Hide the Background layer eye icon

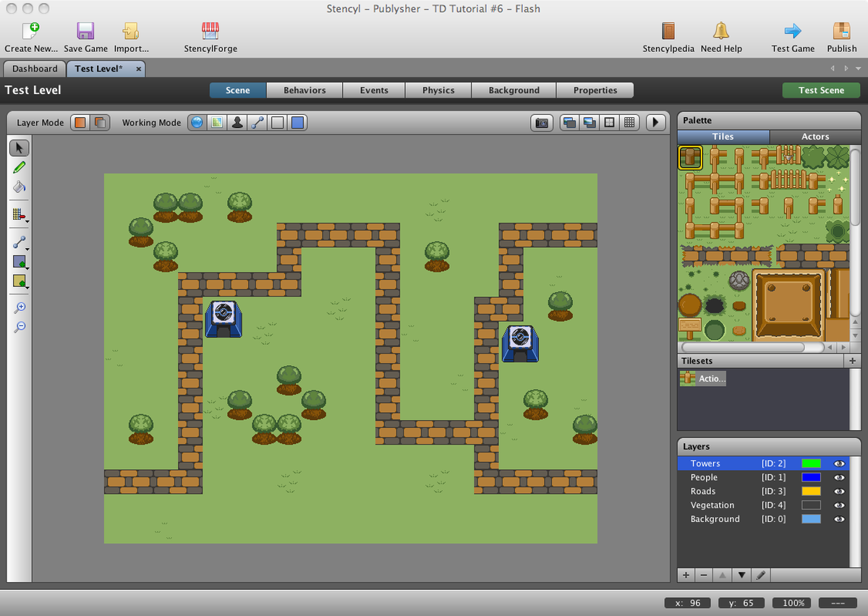click(839, 519)
